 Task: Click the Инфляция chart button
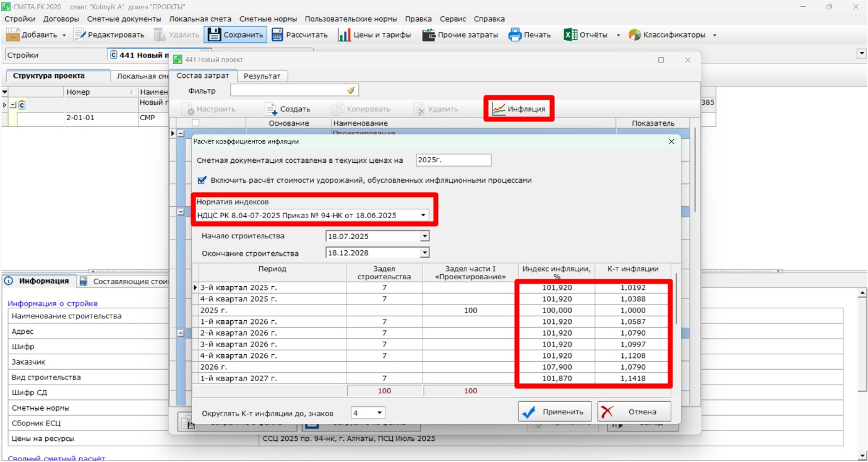[518, 109]
